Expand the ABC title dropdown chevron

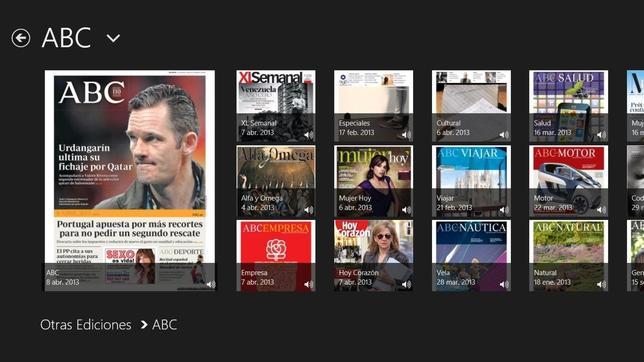tap(113, 39)
